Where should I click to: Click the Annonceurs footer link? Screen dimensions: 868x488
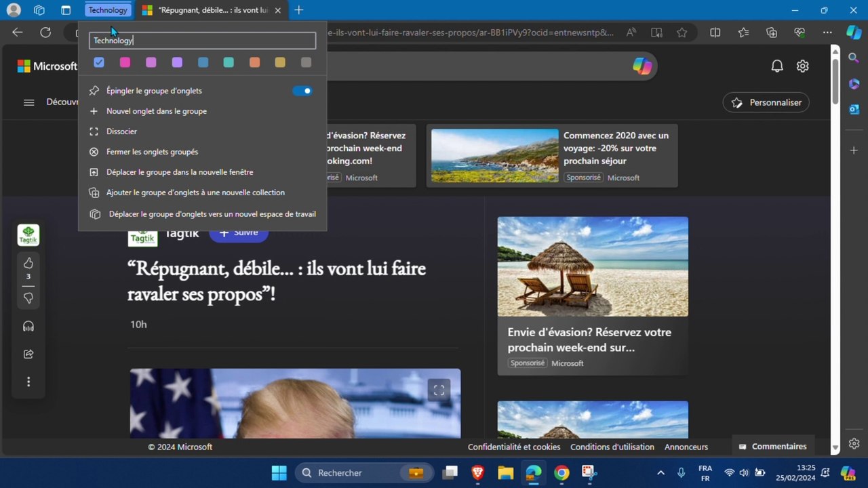[686, 447]
